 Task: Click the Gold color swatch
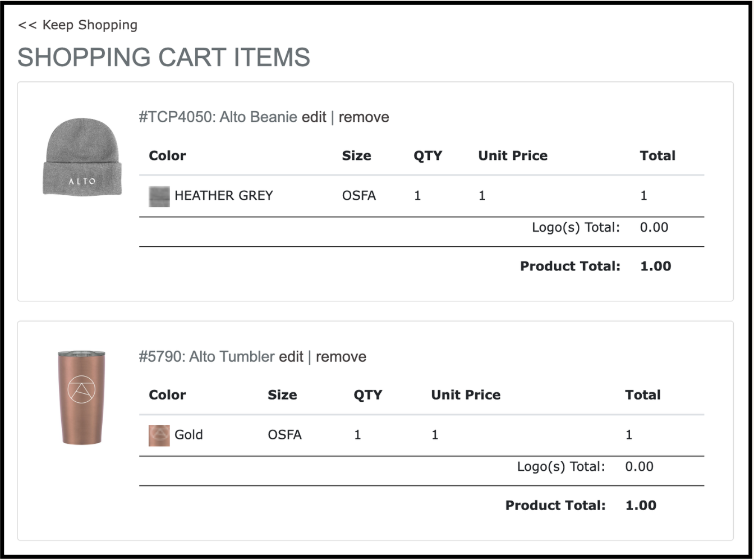pyautogui.click(x=159, y=435)
